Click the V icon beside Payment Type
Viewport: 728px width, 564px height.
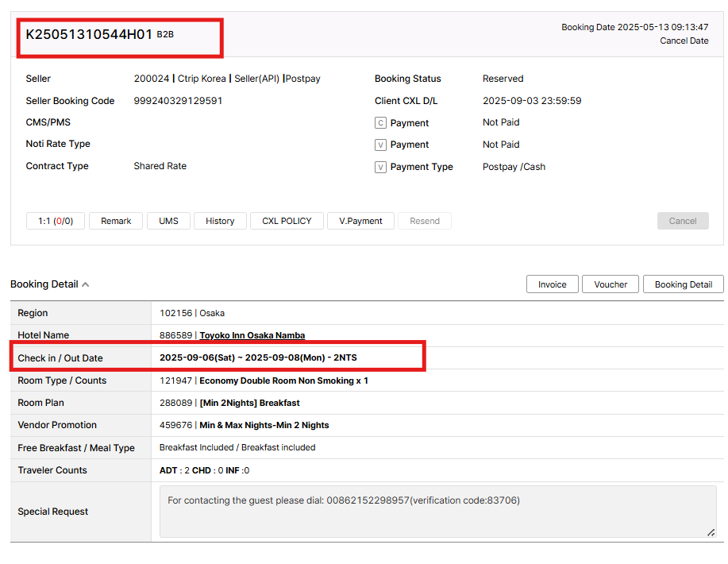click(x=380, y=167)
